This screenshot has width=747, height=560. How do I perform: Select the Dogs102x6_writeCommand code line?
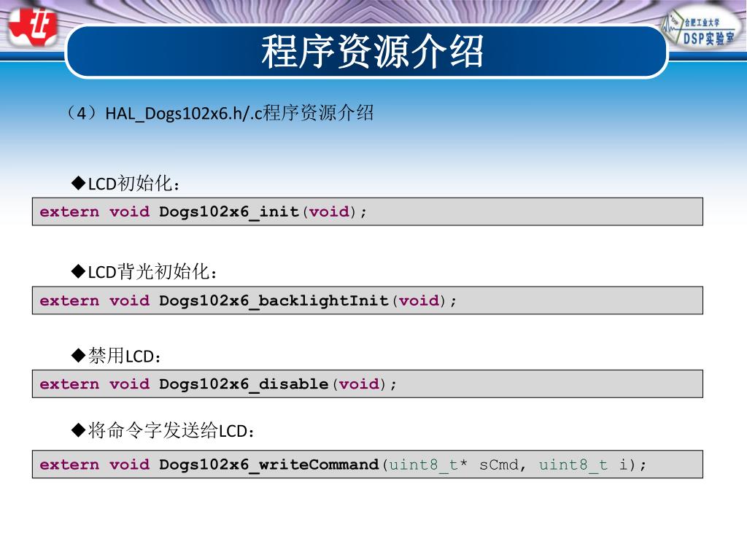pyautogui.click(x=368, y=464)
